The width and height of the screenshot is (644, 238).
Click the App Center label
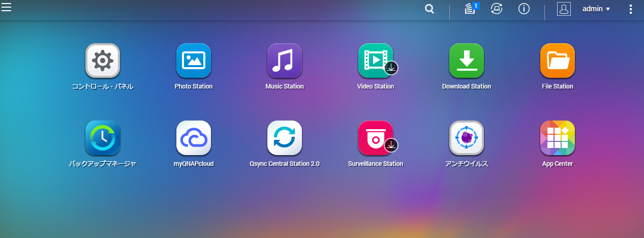pyautogui.click(x=558, y=164)
